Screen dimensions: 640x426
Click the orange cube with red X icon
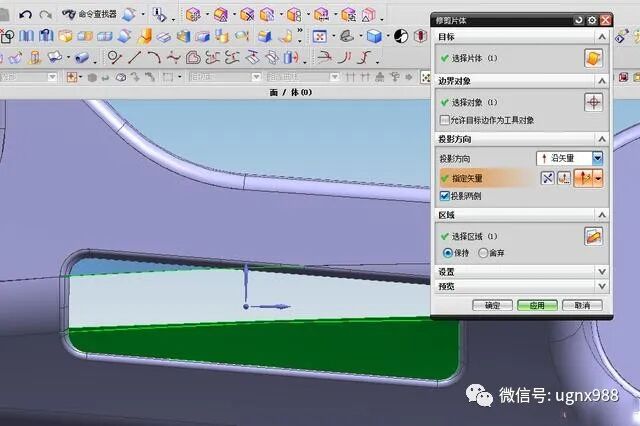click(247, 15)
